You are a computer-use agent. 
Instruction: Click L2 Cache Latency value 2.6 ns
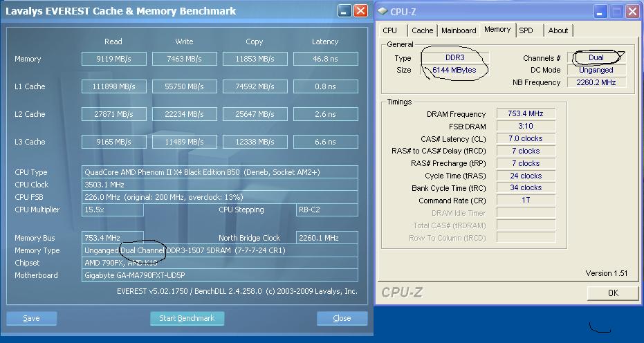(325, 114)
